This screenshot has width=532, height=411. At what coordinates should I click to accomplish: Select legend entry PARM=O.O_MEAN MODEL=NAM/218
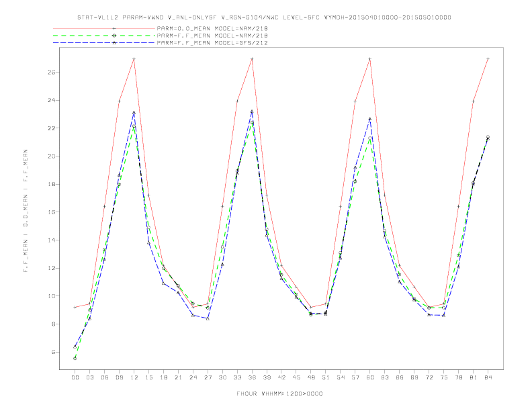tap(212, 28)
